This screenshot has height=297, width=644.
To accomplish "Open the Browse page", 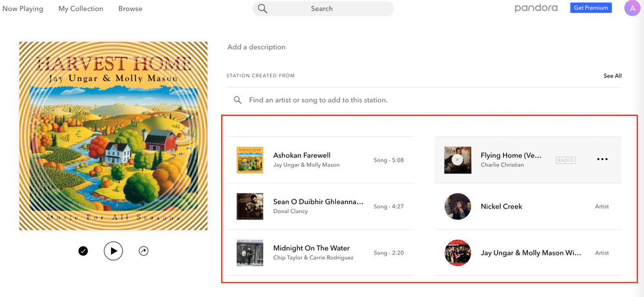I will 130,9.
